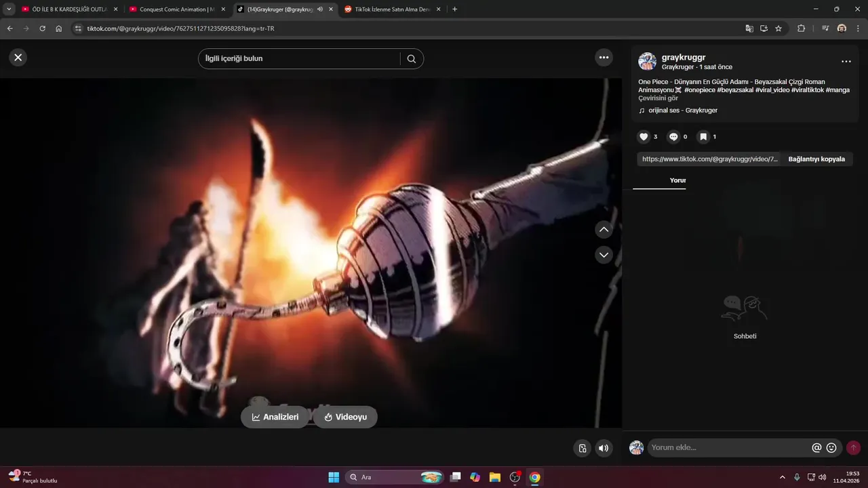The width and height of the screenshot is (868, 488).
Task: Like the video with heart icon
Action: pyautogui.click(x=644, y=137)
